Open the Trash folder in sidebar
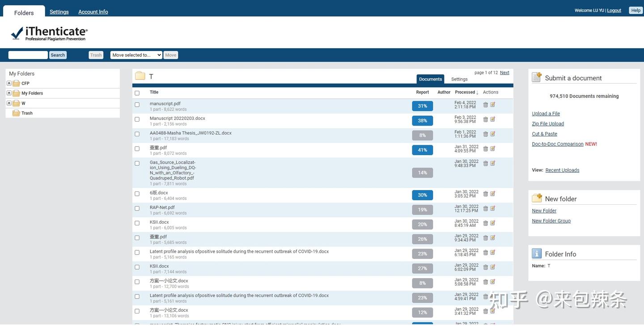This screenshot has width=644, height=326. pyautogui.click(x=27, y=113)
